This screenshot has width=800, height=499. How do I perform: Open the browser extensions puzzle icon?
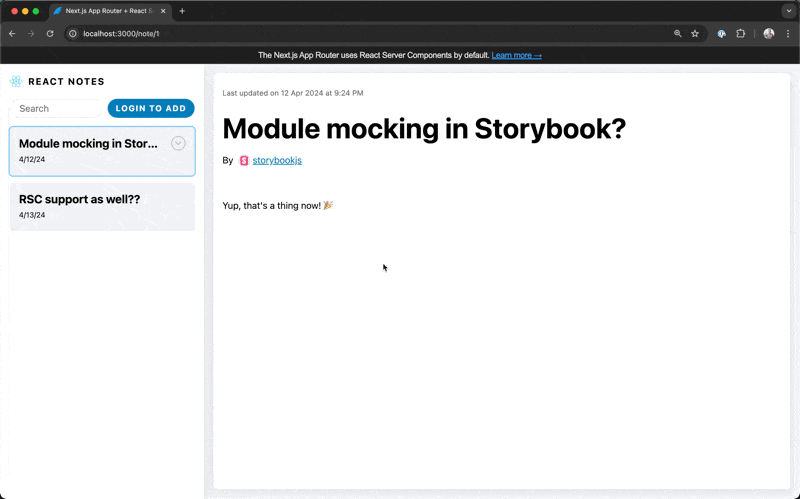[741, 34]
